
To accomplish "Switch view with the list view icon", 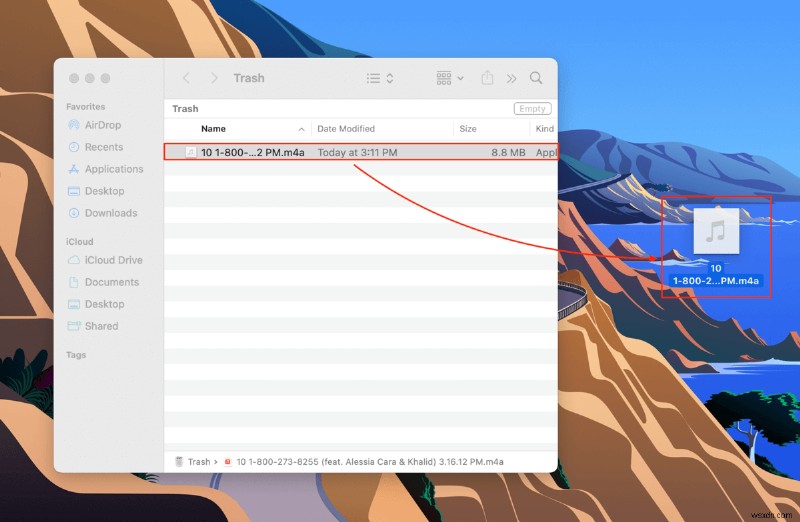I will pos(373,78).
